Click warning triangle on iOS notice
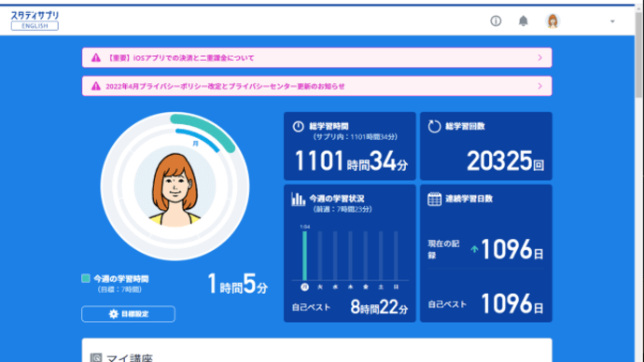Viewport: 644px width, 362px height. coord(96,58)
